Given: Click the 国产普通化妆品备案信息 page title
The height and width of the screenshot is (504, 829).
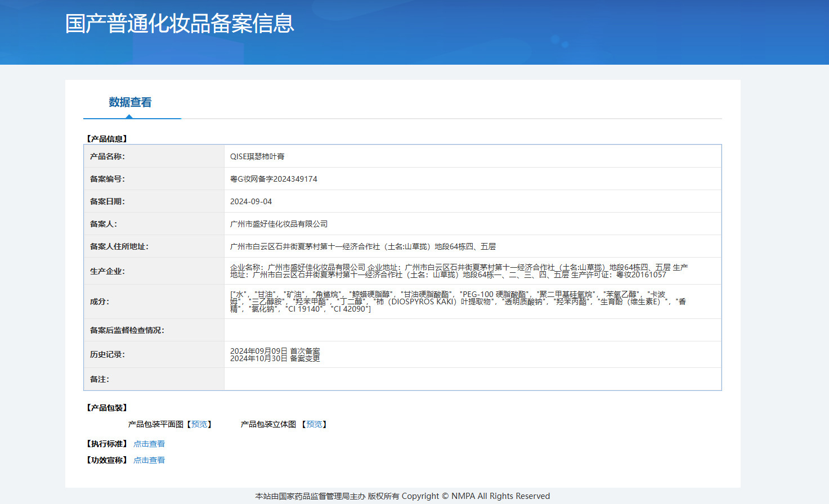Looking at the screenshot, I should click(x=180, y=24).
